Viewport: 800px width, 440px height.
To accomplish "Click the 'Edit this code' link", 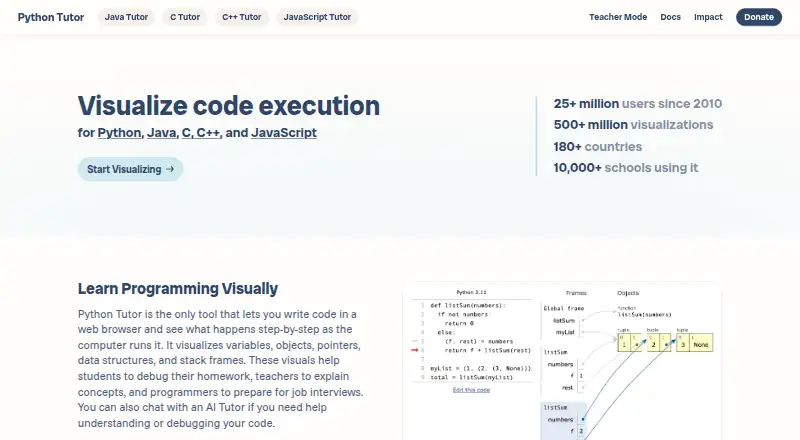I will pos(471,390).
